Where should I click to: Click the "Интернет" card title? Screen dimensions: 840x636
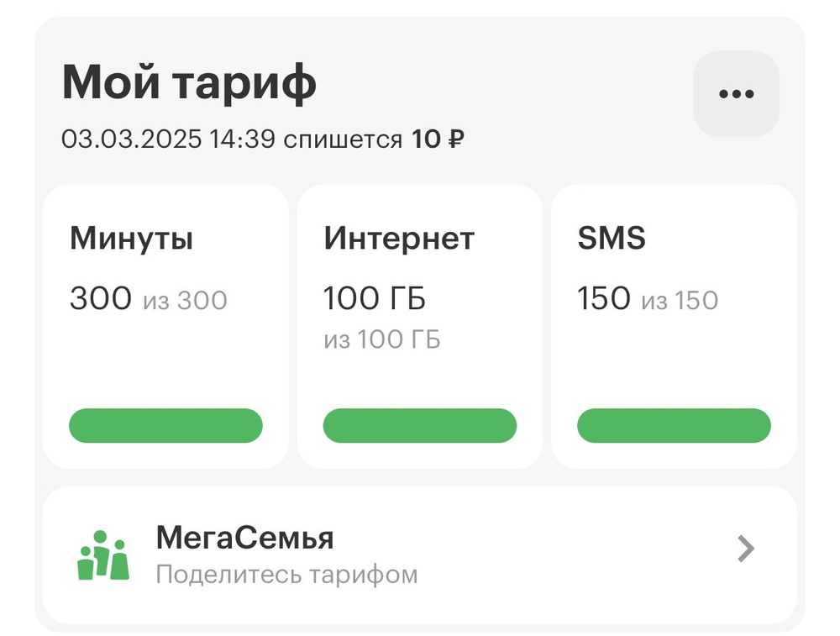click(x=399, y=239)
